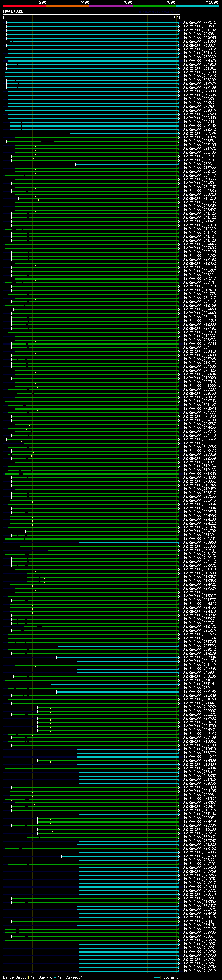Open hit UniRef100_P92919
The width and height of the screenshot is (222, 980).
(199, 332)
